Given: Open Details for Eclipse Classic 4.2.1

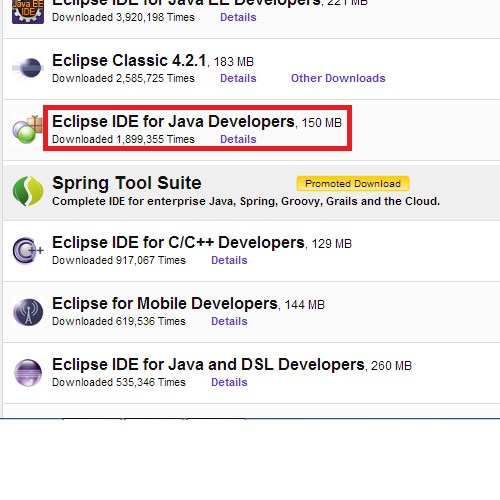Looking at the screenshot, I should coord(238,78).
